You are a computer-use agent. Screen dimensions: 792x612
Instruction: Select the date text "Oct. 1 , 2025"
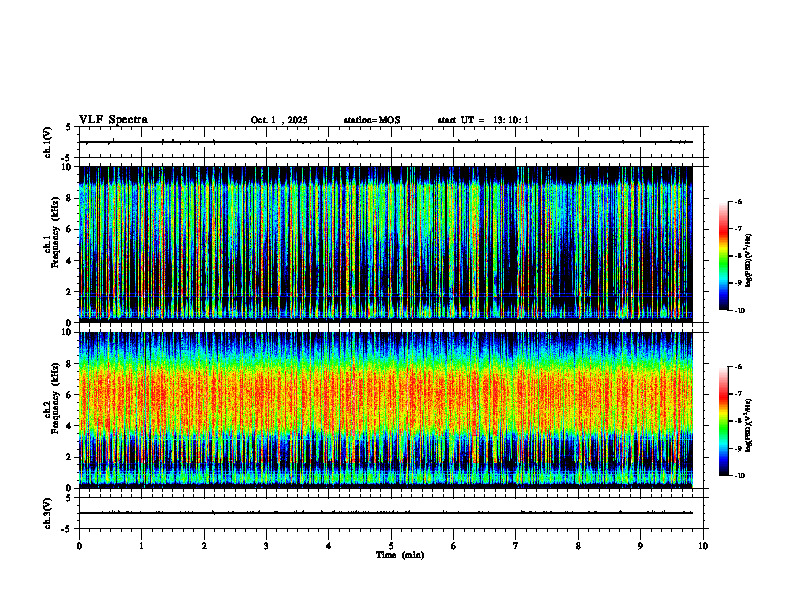click(x=279, y=120)
